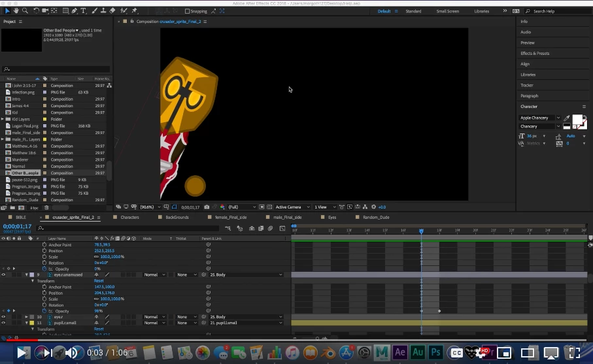This screenshot has height=364, width=593.
Task: Toggle Rotation stopwatch for eye.r.unamused layer
Action: coord(44,305)
